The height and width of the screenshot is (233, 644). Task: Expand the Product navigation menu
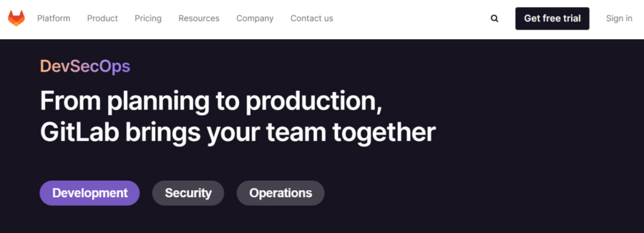pos(103,18)
